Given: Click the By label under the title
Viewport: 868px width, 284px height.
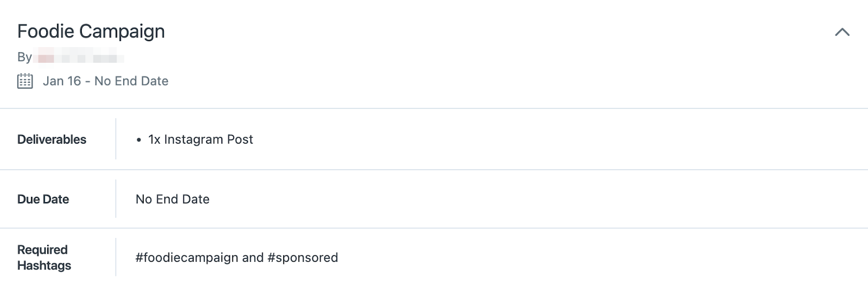Looking at the screenshot, I should click(24, 57).
